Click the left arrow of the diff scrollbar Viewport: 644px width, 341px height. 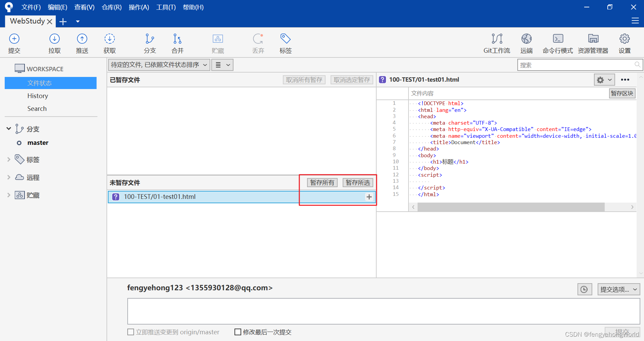(x=413, y=207)
